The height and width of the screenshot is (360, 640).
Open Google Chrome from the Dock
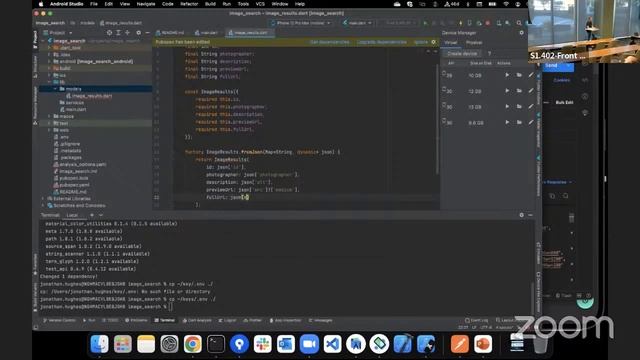point(192,344)
